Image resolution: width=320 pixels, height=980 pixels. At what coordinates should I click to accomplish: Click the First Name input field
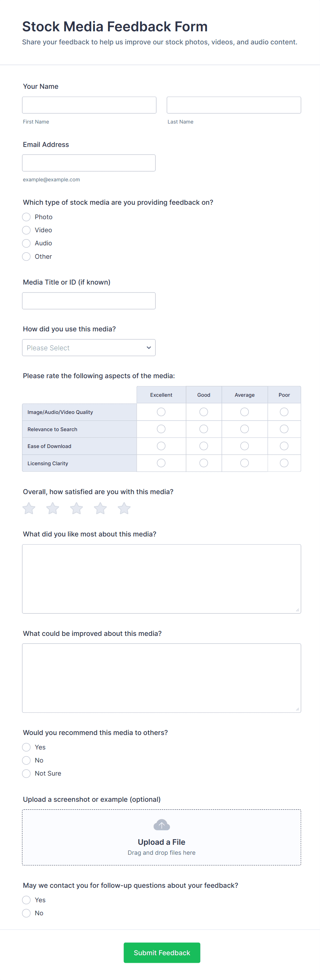[x=89, y=105]
